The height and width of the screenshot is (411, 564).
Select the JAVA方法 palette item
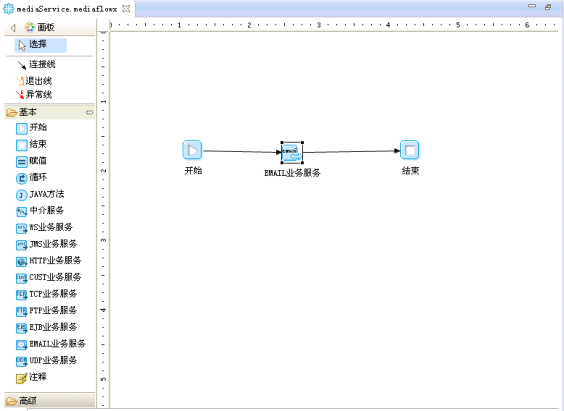tap(40, 195)
